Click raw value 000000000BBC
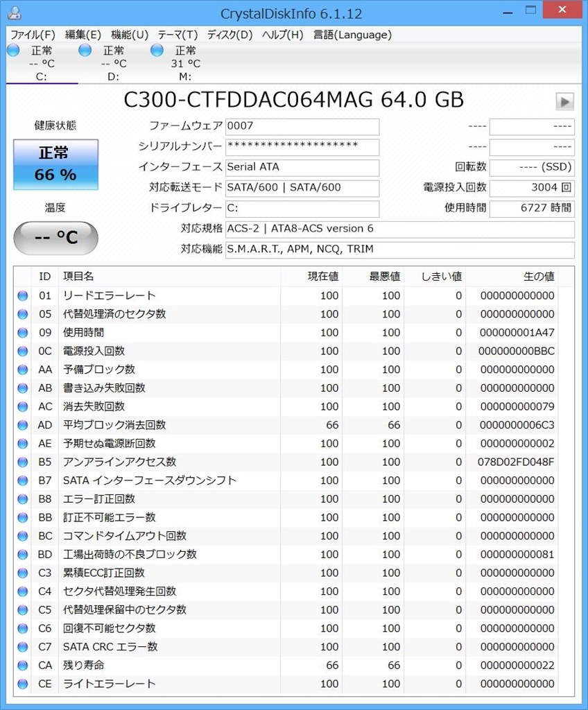588x710 pixels. [x=517, y=352]
